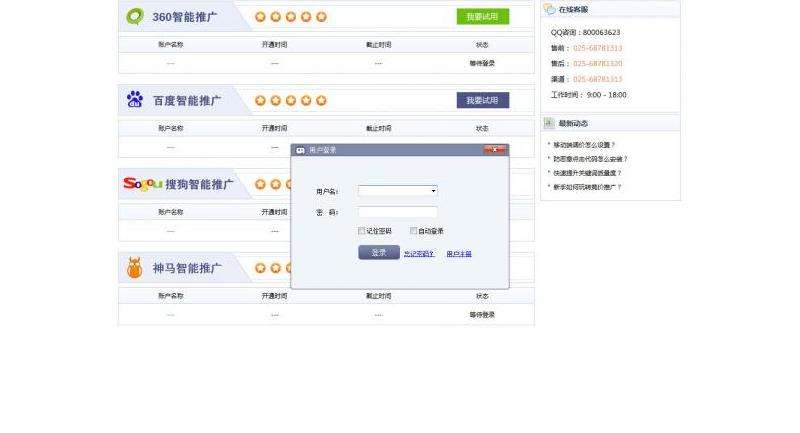Enable the 自动登录 checkbox
The width and height of the screenshot is (800, 433).
(413, 231)
